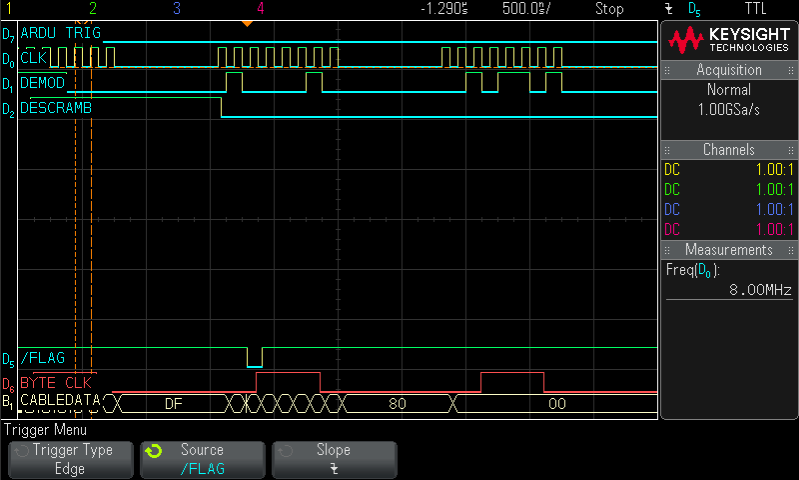Select channel 1 indicator in top bar
The width and height of the screenshot is (799, 480).
(x=8, y=9)
